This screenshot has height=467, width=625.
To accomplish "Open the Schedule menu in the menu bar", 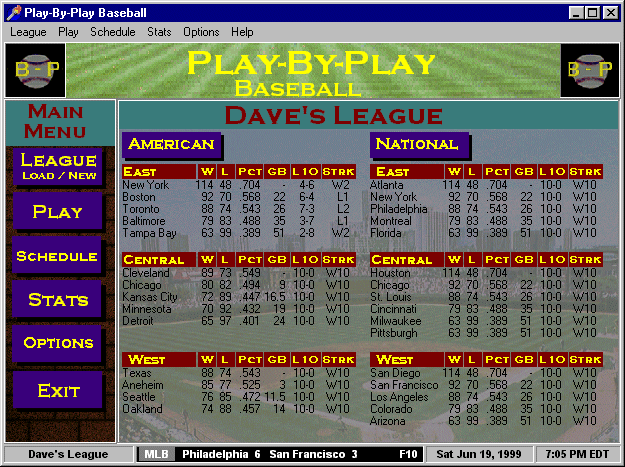I will (x=113, y=32).
